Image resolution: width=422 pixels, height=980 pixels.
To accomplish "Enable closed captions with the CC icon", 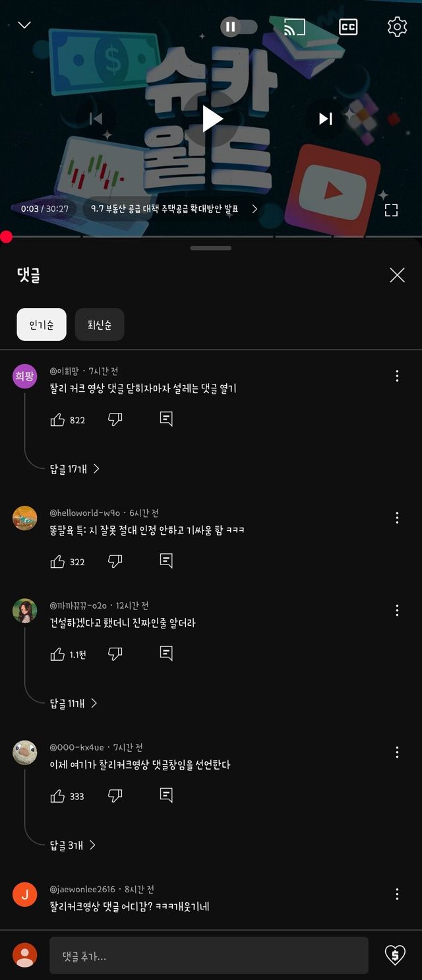I will [x=347, y=27].
